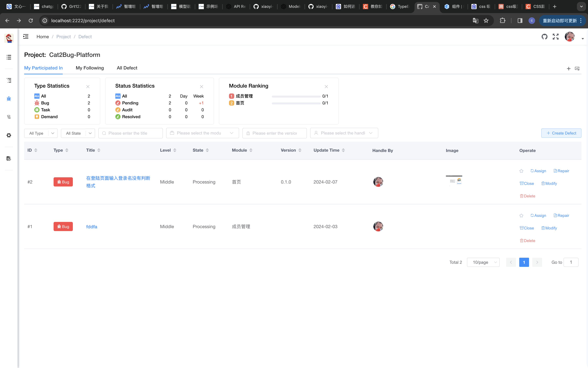Click 成员管理 module ranking progress bar
588x368 pixels.
(296, 96)
